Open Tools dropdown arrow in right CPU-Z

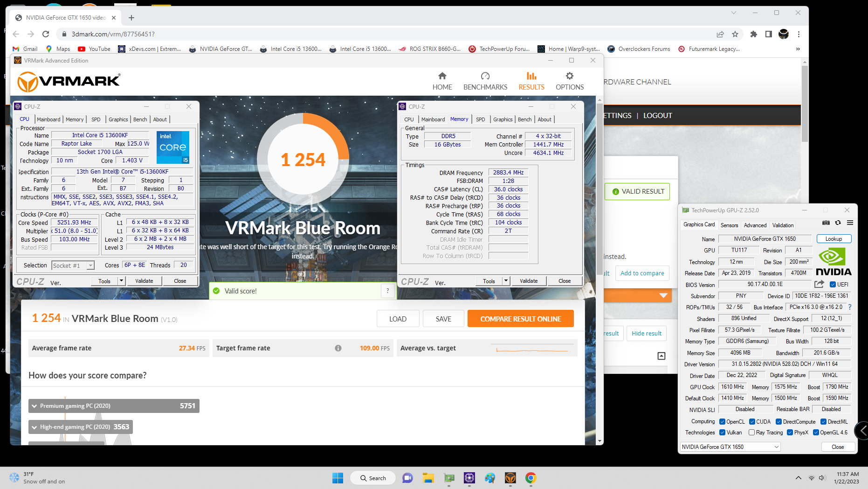pyautogui.click(x=506, y=281)
